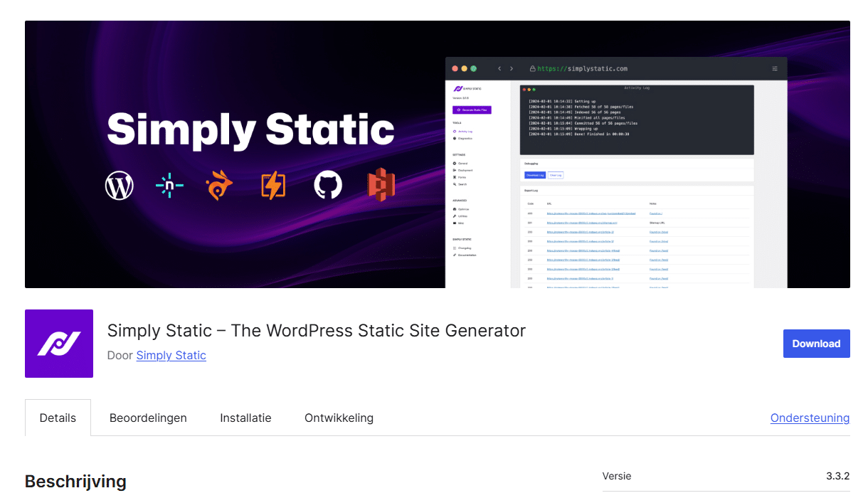The height and width of the screenshot is (493, 868).
Task: Click the forward arrow in the banner browser
Action: point(511,68)
